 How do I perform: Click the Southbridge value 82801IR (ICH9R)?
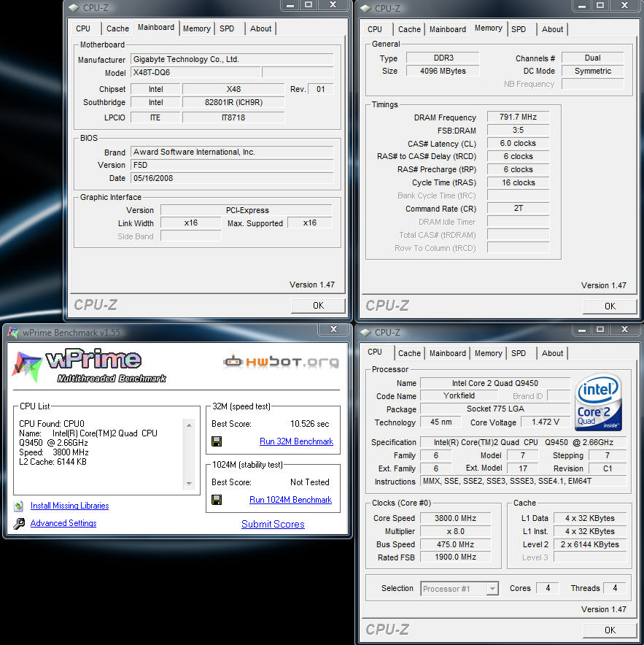pos(233,102)
